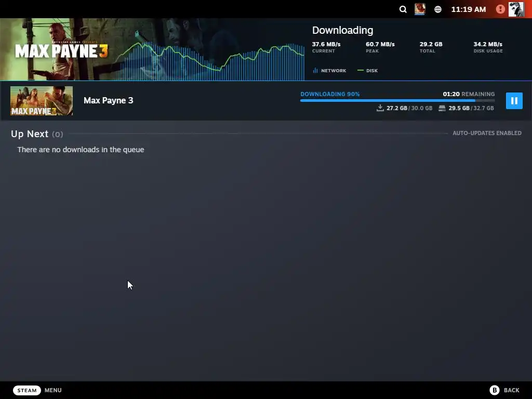
Task: Click the download arrow icon beside 27.2 GB
Action: pyautogui.click(x=380, y=108)
